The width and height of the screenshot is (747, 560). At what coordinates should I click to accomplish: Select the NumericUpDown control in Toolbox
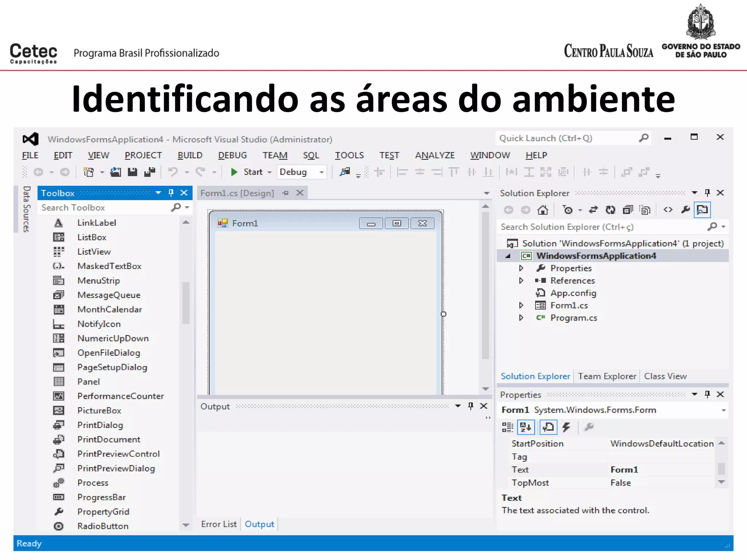[x=113, y=338]
